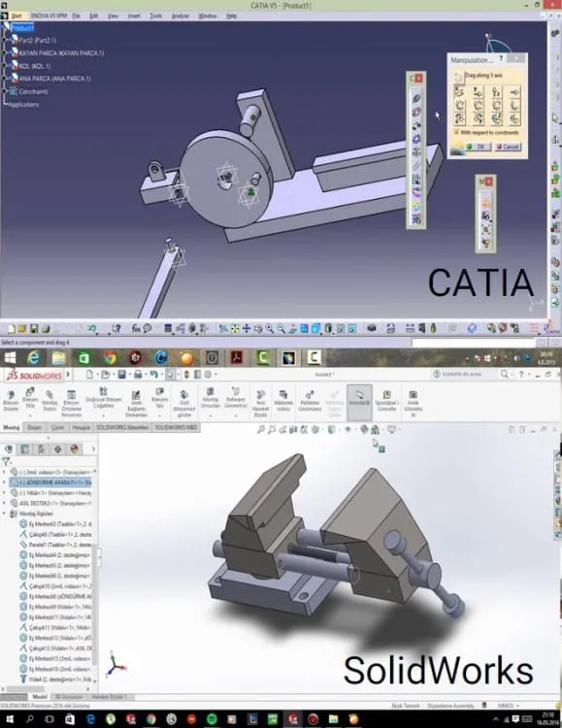This screenshot has height=728, width=562.
Task: Select the 'Drag along X axis' manipulation button
Action: click(x=460, y=92)
